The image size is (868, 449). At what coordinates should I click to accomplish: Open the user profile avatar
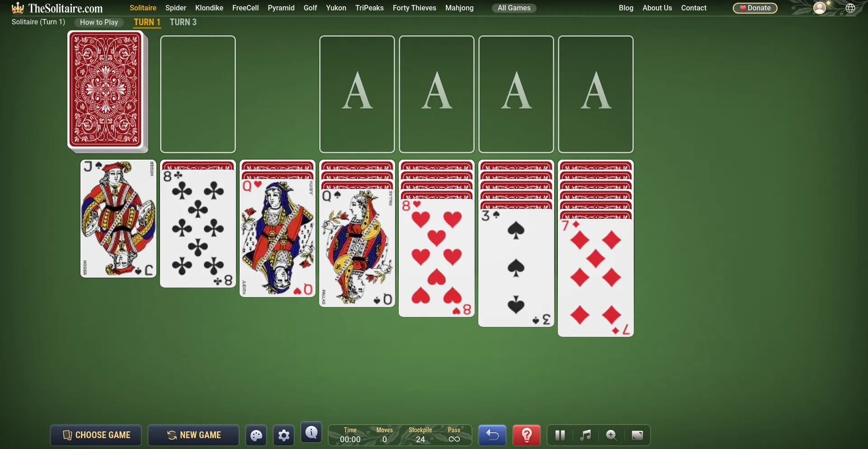pyautogui.click(x=819, y=8)
